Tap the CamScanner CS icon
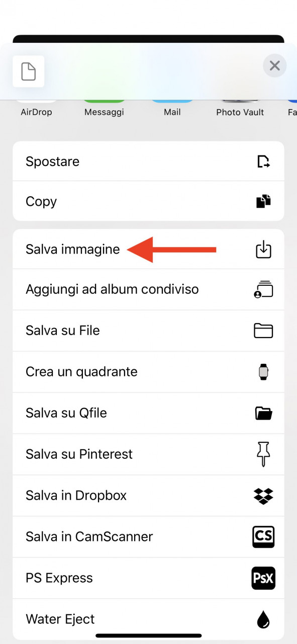The width and height of the screenshot is (297, 644). pos(263,537)
